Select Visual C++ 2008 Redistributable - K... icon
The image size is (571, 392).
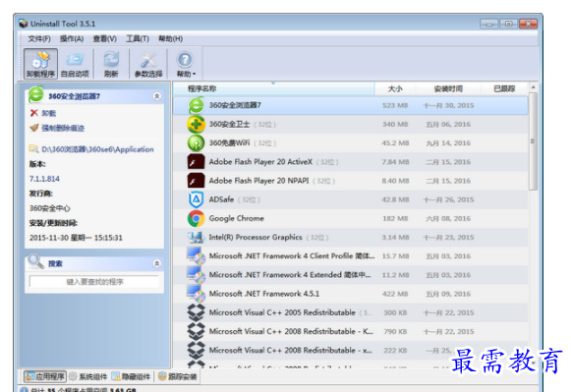[x=196, y=331]
